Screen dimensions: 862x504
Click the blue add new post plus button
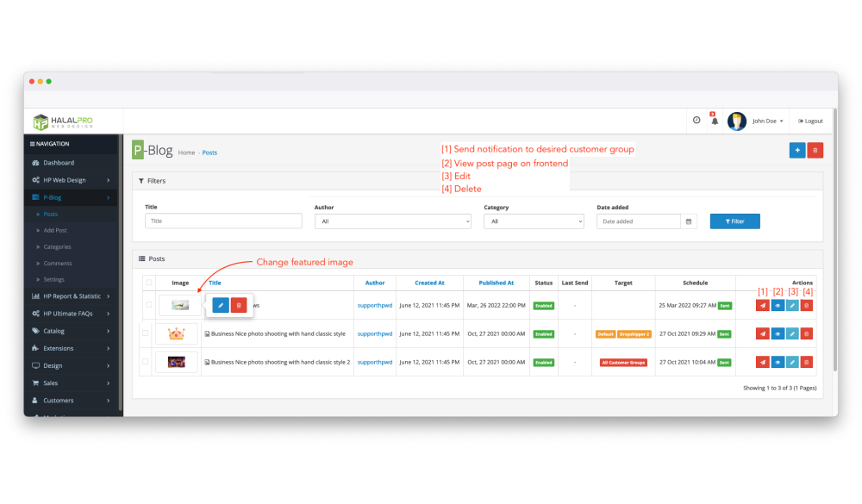pos(797,150)
